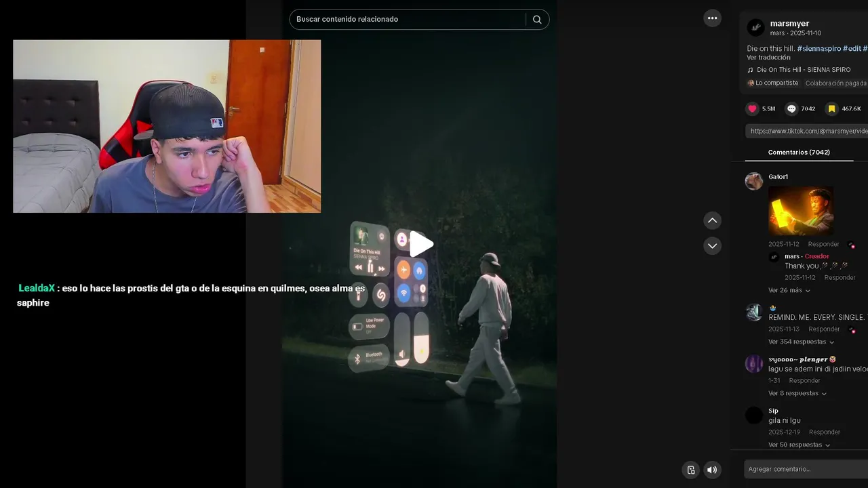
Task: Click Ver traducción link
Action: coord(768,58)
